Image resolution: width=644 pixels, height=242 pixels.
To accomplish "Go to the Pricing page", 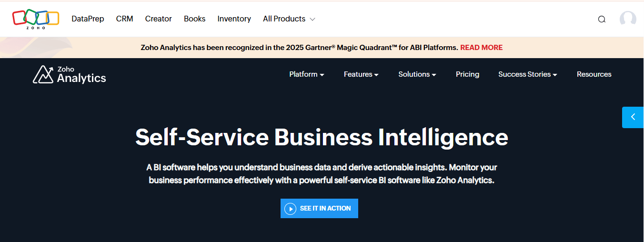I will [467, 74].
